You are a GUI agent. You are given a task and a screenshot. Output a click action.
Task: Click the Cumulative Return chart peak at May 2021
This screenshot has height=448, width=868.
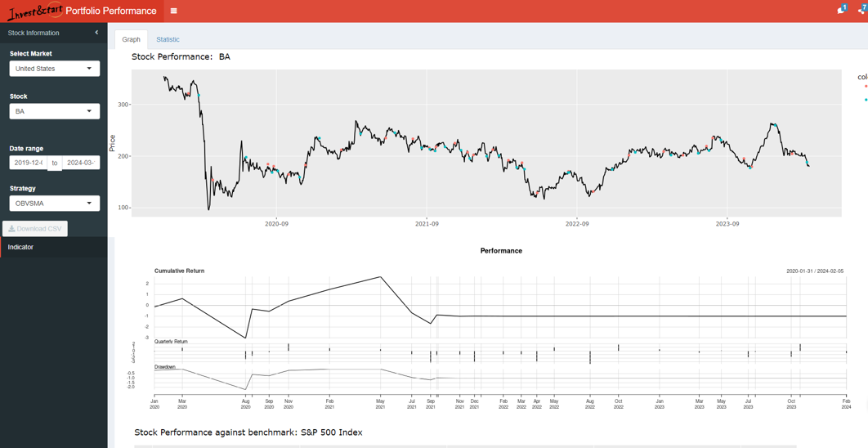(x=380, y=277)
